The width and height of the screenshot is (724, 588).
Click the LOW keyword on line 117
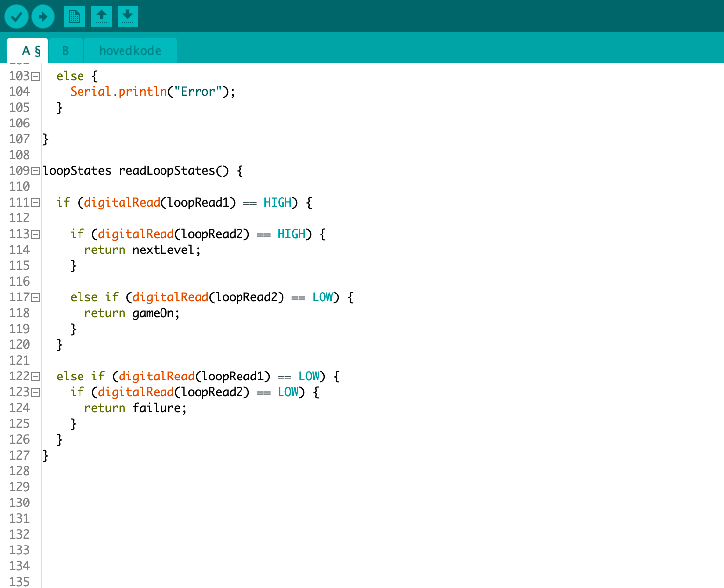323,297
